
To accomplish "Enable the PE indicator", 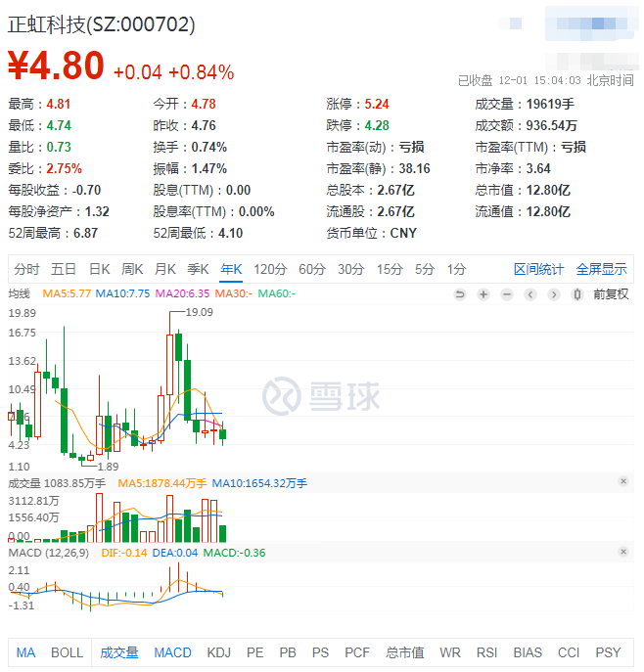I will pos(255,654).
